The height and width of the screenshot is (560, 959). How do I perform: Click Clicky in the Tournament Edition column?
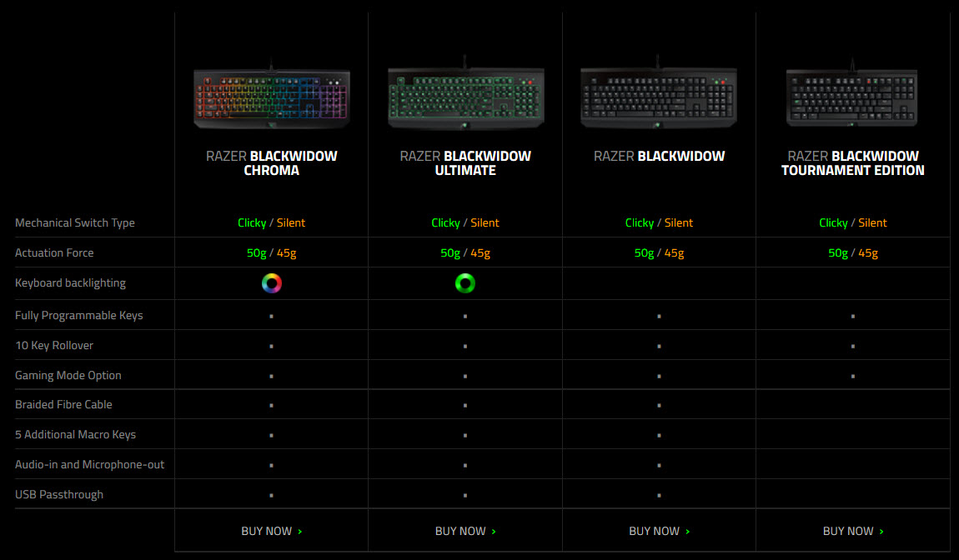[834, 223]
